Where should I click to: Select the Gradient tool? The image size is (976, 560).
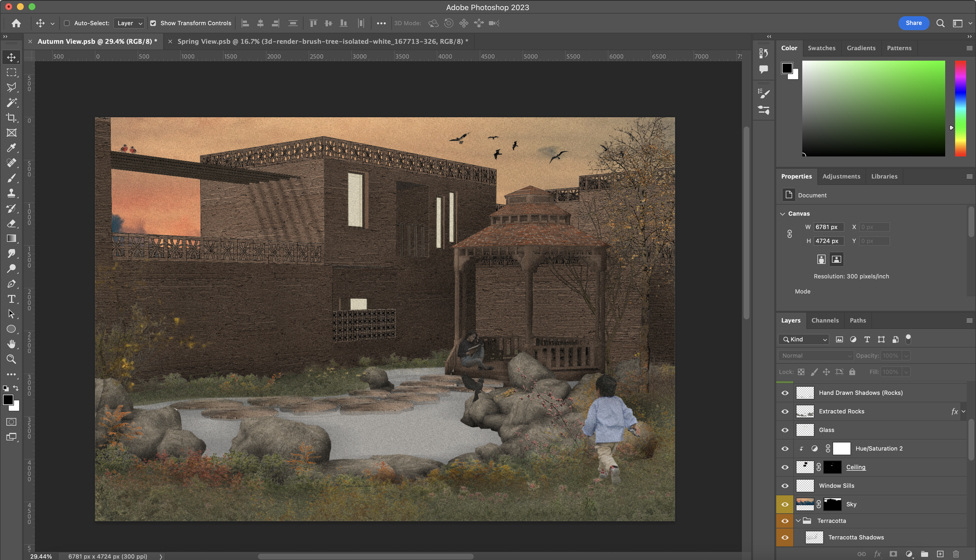pos(11,238)
